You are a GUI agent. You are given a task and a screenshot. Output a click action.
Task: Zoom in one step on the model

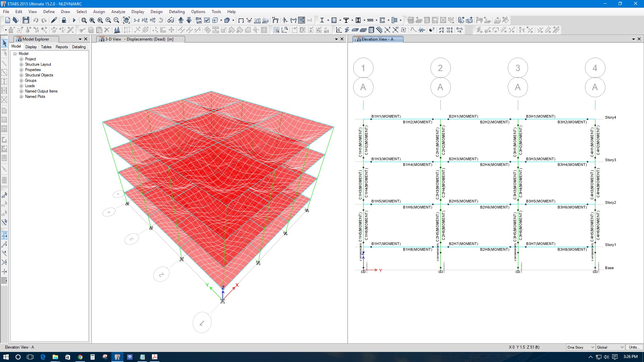[108, 20]
